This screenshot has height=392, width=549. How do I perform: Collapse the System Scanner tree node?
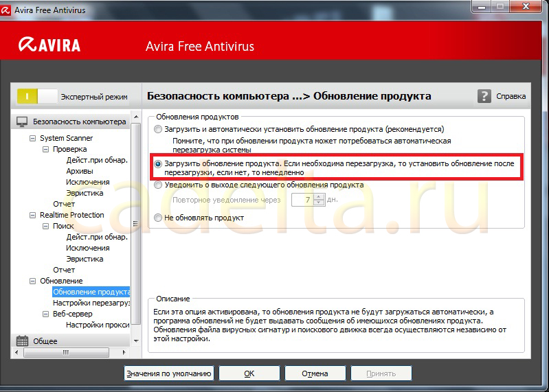coord(32,138)
